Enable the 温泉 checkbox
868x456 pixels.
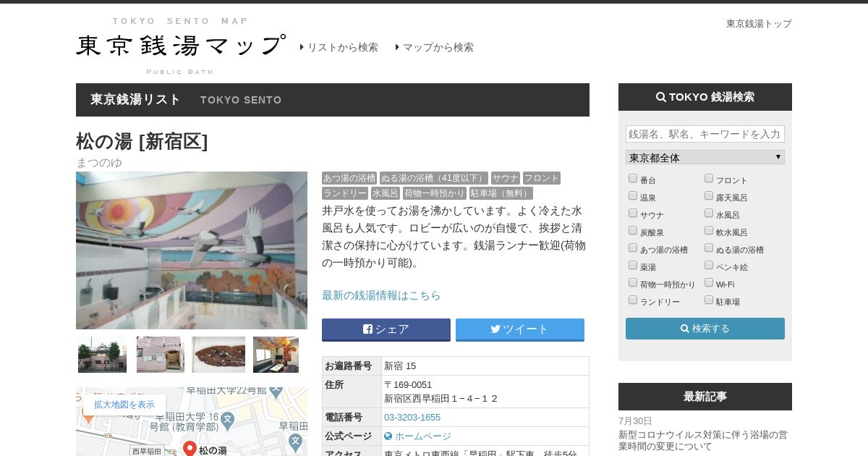pyautogui.click(x=633, y=195)
